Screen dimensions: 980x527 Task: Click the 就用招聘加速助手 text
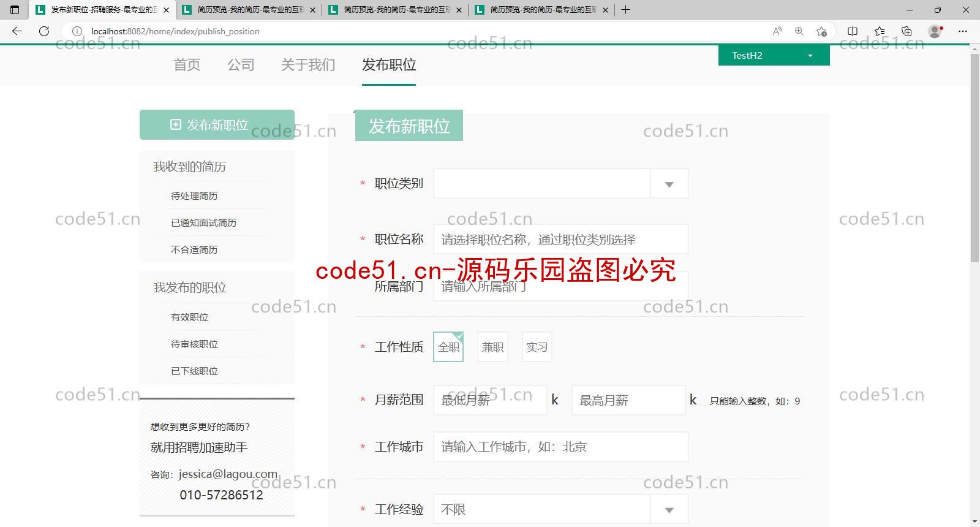[199, 447]
